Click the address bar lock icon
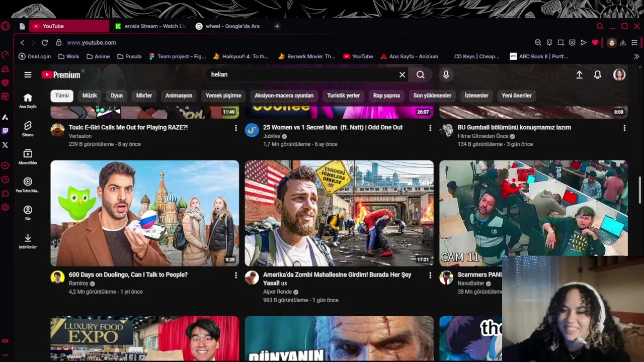 click(x=59, y=43)
